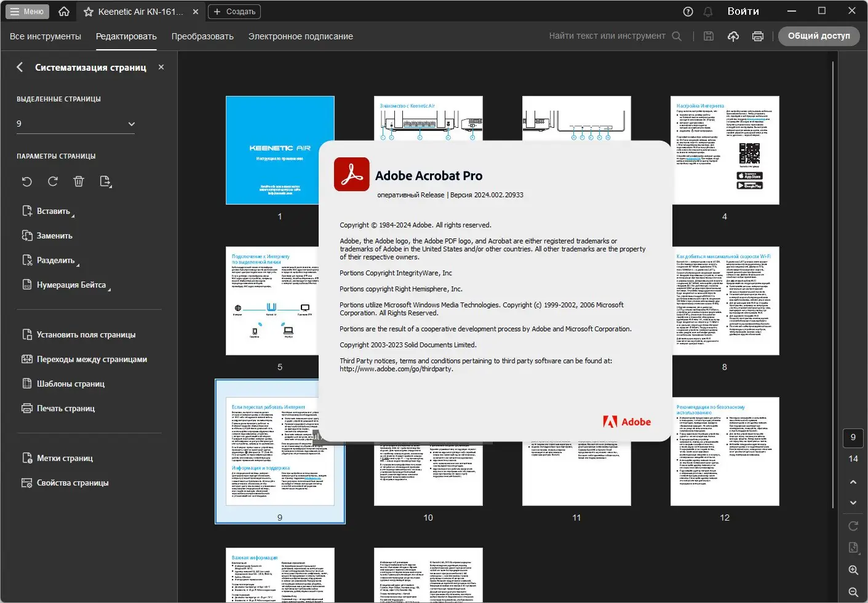Open the Электронное подписание tab
The width and height of the screenshot is (868, 603).
click(301, 36)
